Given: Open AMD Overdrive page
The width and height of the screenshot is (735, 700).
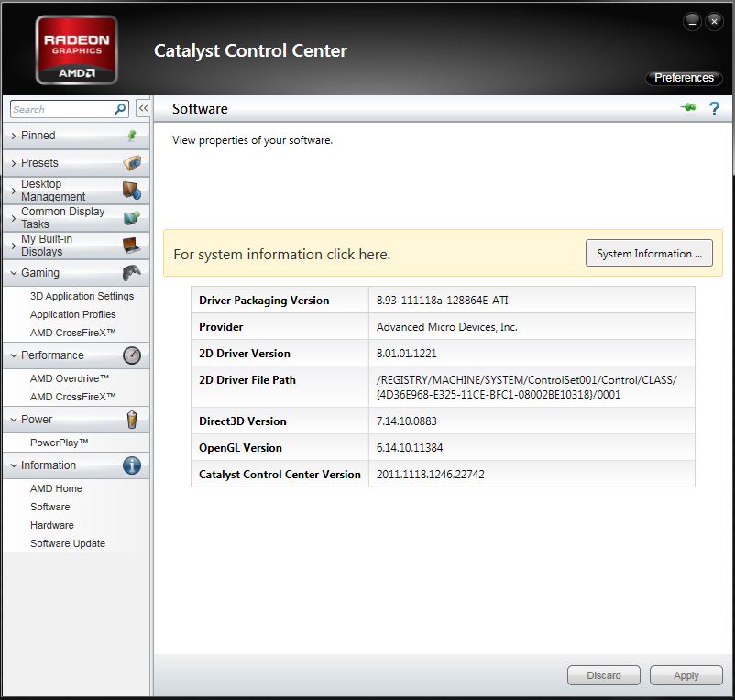Looking at the screenshot, I should (70, 378).
